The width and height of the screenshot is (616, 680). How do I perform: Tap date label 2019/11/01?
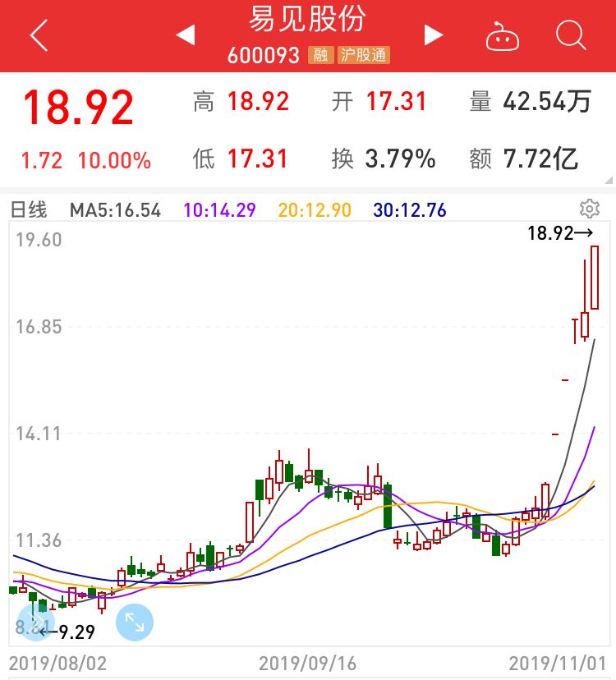[558, 664]
